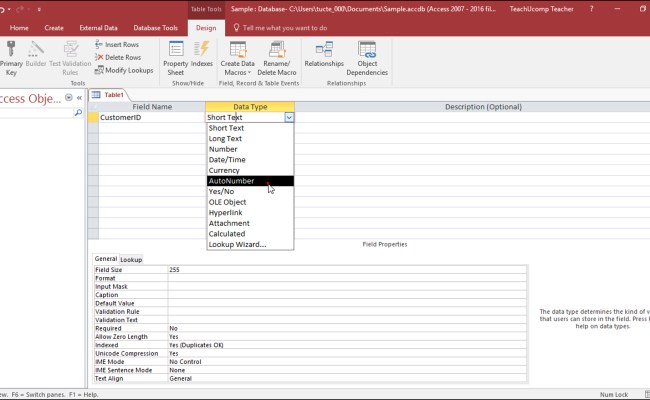Click the empty Caption property box
Screen dimensions: 650x400
(x=347, y=295)
